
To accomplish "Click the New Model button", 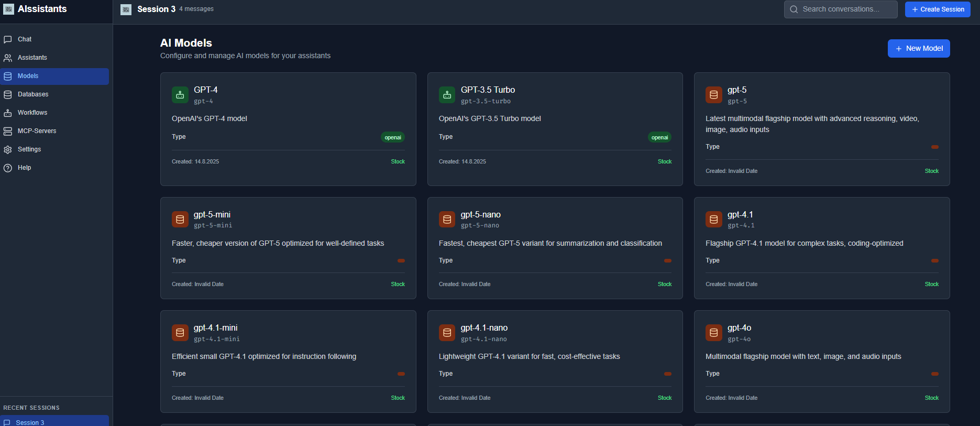I will point(919,48).
